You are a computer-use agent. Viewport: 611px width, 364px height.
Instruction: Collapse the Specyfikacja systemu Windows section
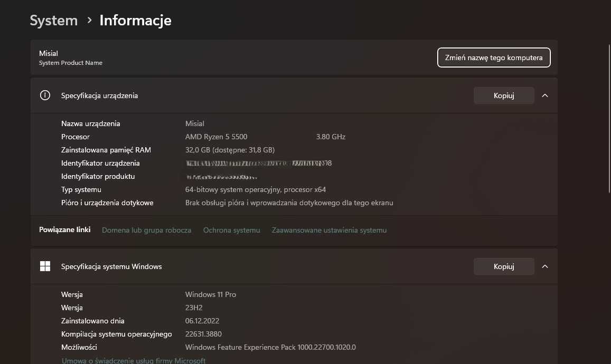(545, 266)
